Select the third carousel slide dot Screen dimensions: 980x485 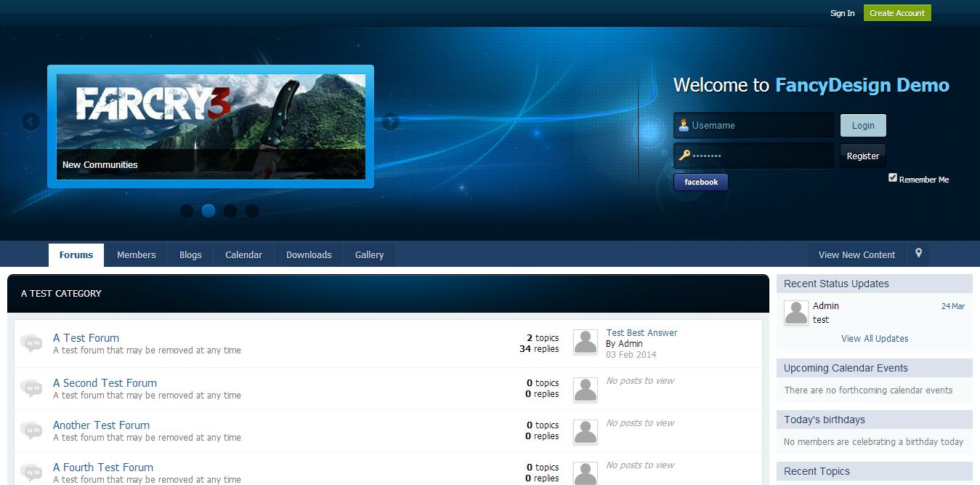pyautogui.click(x=230, y=211)
